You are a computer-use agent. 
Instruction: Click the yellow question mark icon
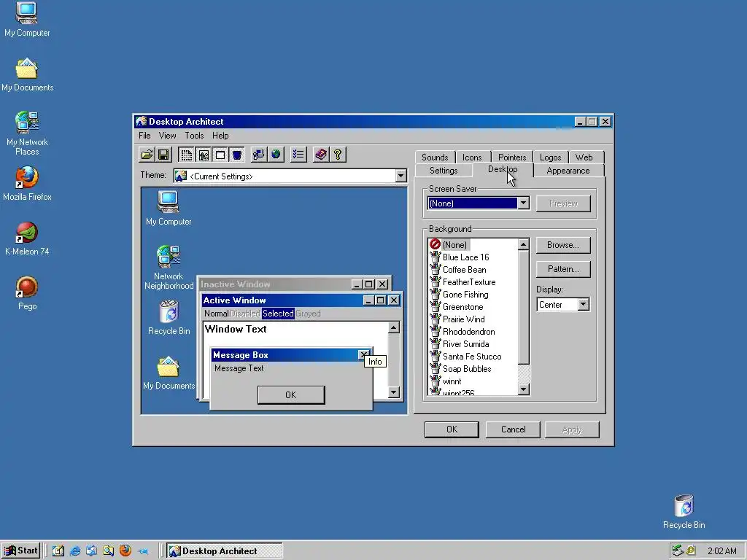[x=338, y=155]
